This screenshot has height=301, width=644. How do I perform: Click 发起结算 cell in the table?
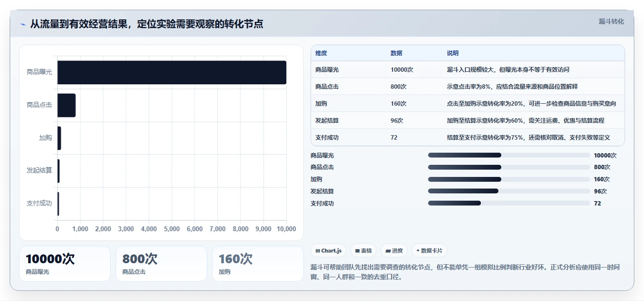click(x=327, y=121)
